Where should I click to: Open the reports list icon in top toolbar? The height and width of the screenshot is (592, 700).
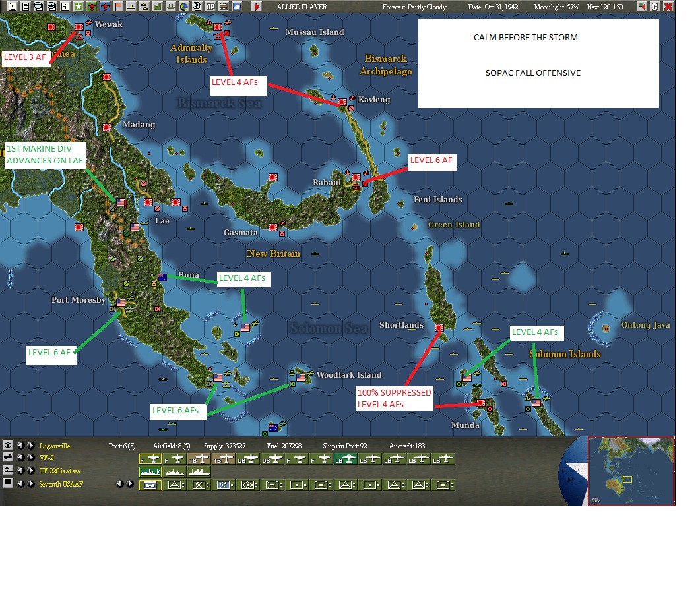tap(26, 6)
